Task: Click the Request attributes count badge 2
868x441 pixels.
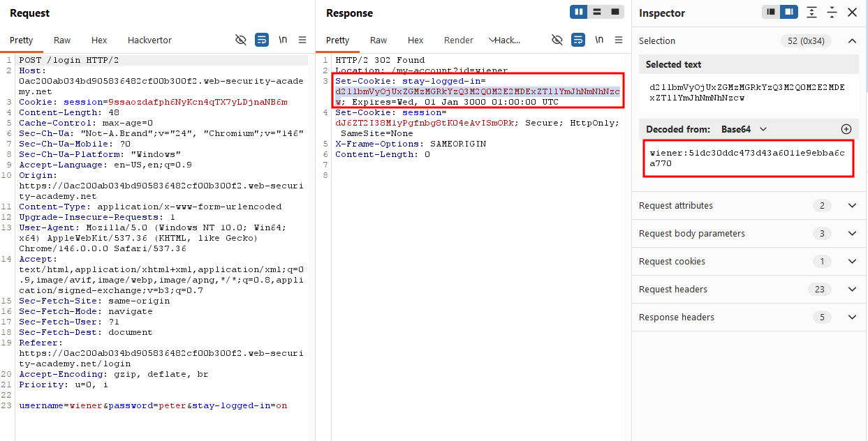Action: (x=821, y=206)
